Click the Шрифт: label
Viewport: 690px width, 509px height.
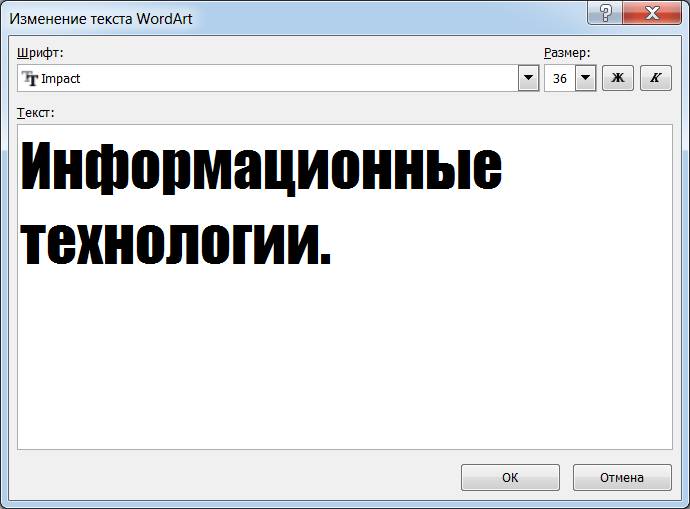[40, 53]
